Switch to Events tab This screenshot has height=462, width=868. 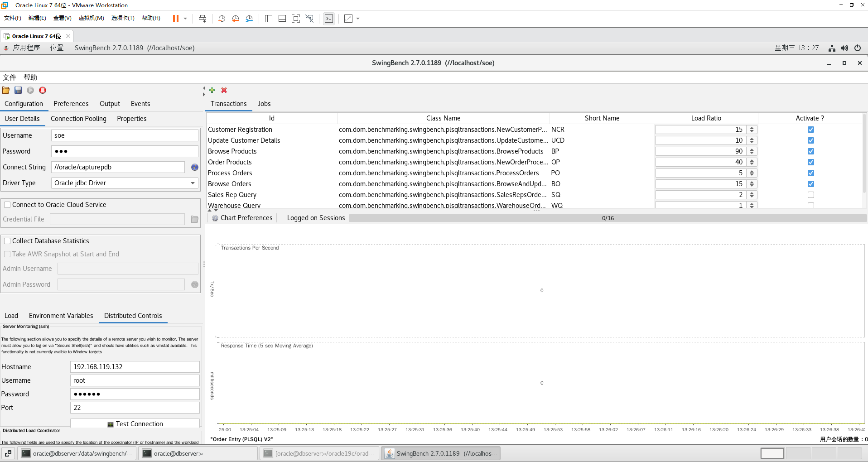(140, 104)
